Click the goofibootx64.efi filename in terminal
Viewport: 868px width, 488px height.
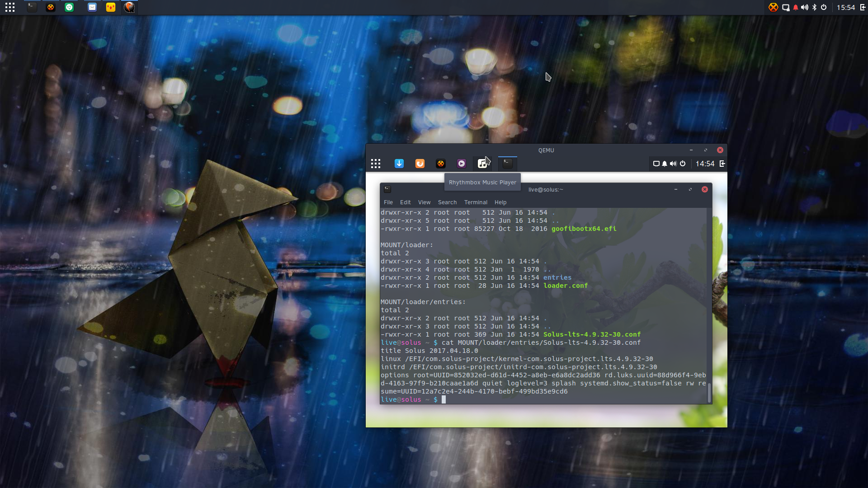click(584, 229)
